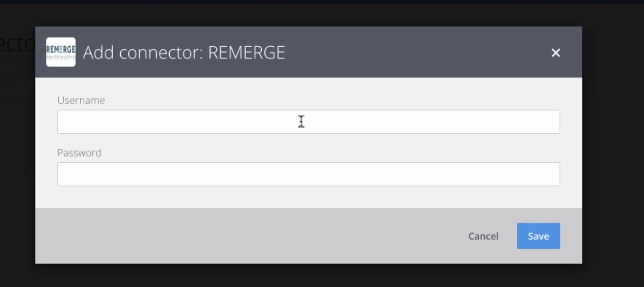644x287 pixels.
Task: Select the Username label text
Action: click(x=81, y=100)
